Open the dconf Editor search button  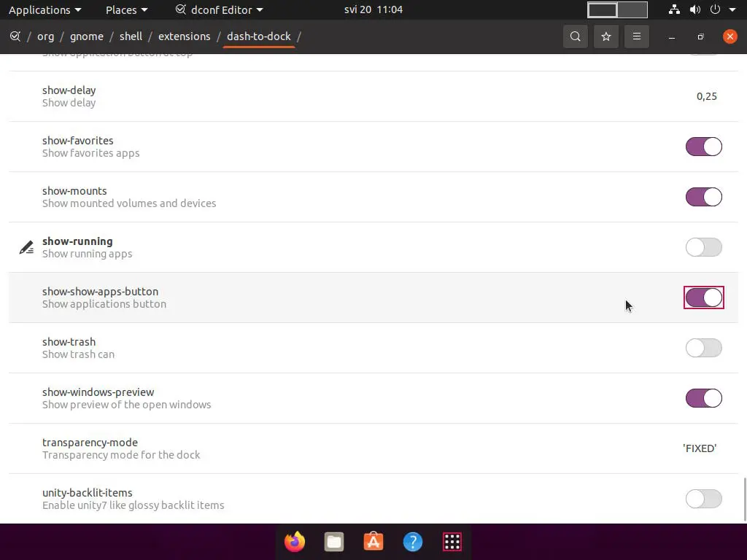tap(575, 36)
